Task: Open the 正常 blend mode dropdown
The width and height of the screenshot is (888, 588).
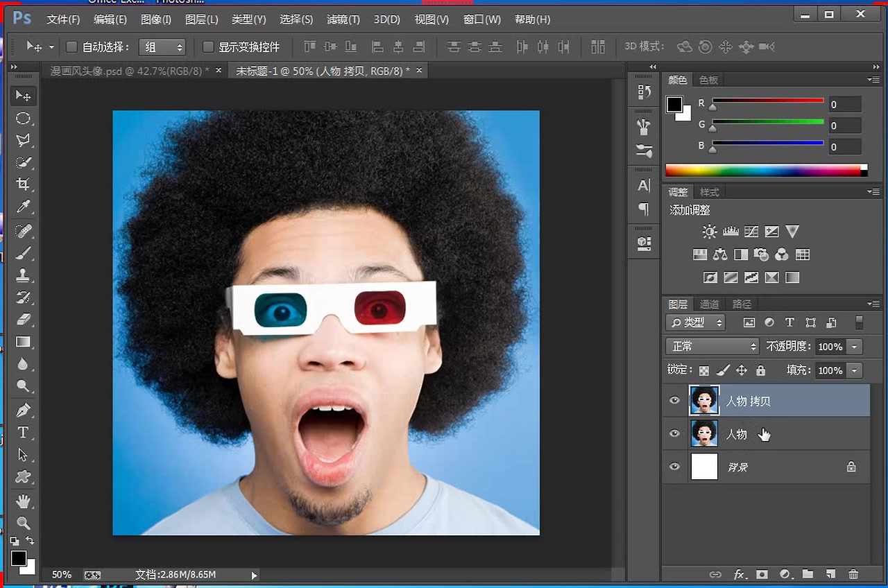Action: click(x=712, y=346)
